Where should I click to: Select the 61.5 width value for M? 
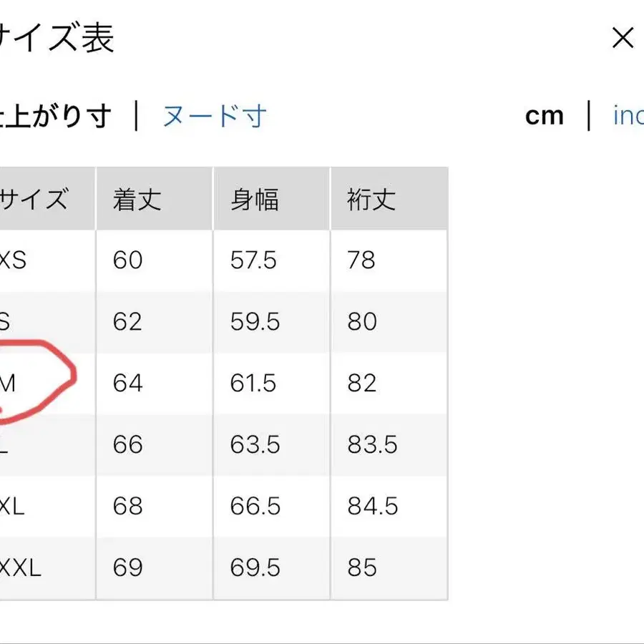(x=252, y=383)
